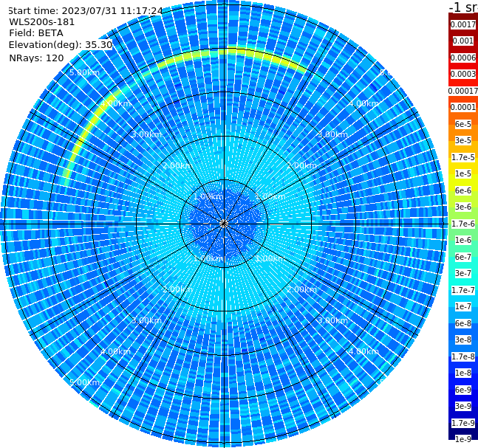Viewport: 478px width, 448px height.
Task: Select the 3e-8 colorbar label
Action: (x=463, y=340)
